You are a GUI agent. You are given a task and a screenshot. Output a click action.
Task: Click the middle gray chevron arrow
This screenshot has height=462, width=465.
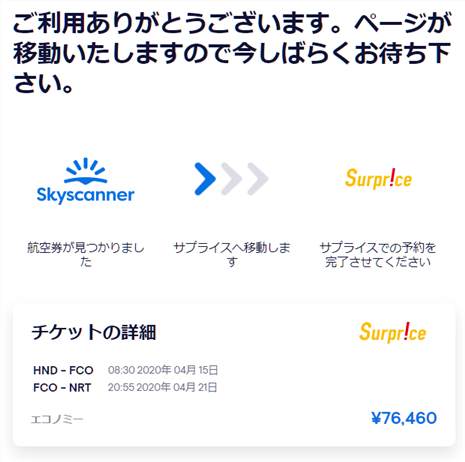tap(231, 179)
